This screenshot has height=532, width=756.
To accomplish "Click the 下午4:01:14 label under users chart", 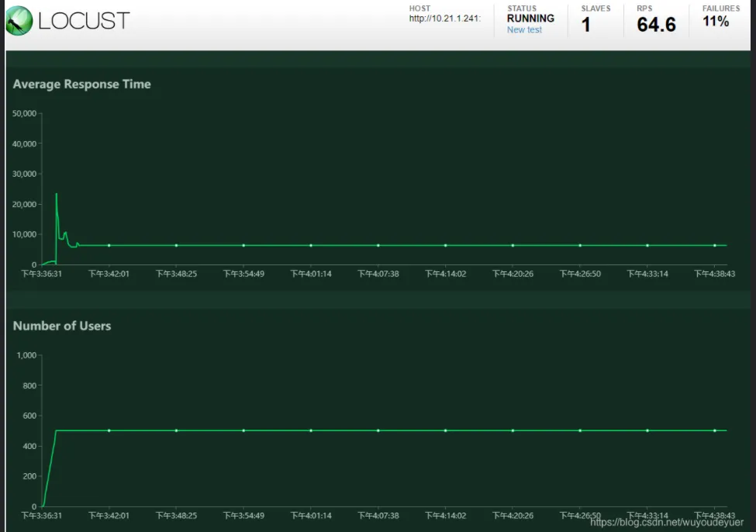I will point(311,516).
